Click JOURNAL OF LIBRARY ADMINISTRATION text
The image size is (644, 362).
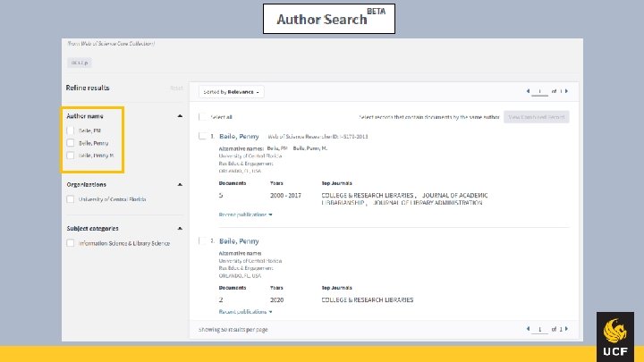pyautogui.click(x=428, y=203)
